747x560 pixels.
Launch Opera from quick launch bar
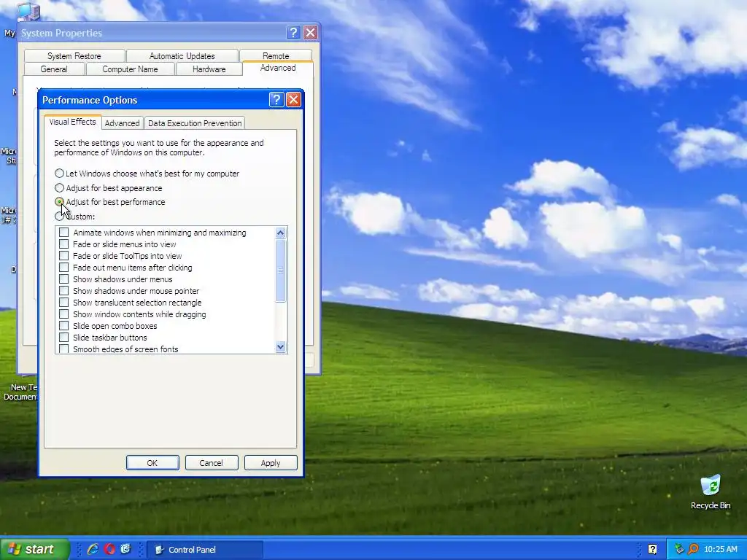click(x=109, y=549)
